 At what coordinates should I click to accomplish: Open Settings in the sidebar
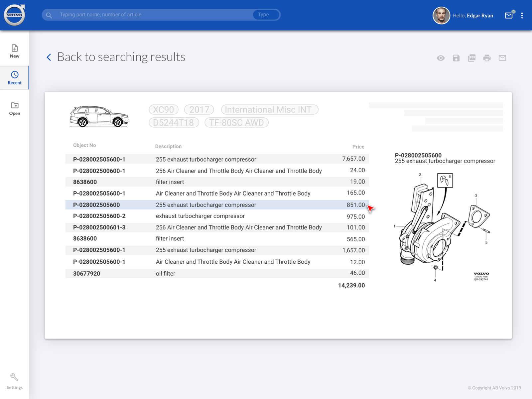pos(15,381)
